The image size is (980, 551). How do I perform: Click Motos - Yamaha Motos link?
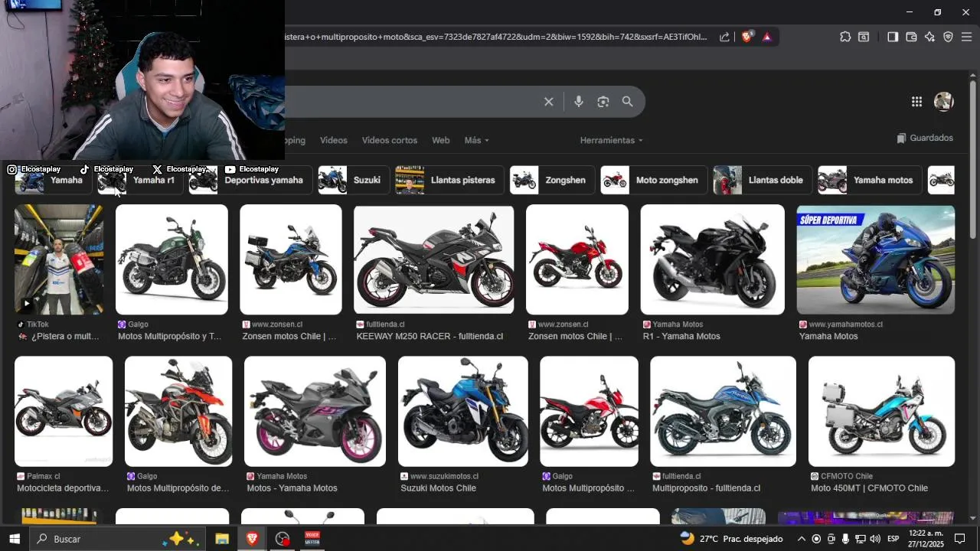pyautogui.click(x=292, y=488)
